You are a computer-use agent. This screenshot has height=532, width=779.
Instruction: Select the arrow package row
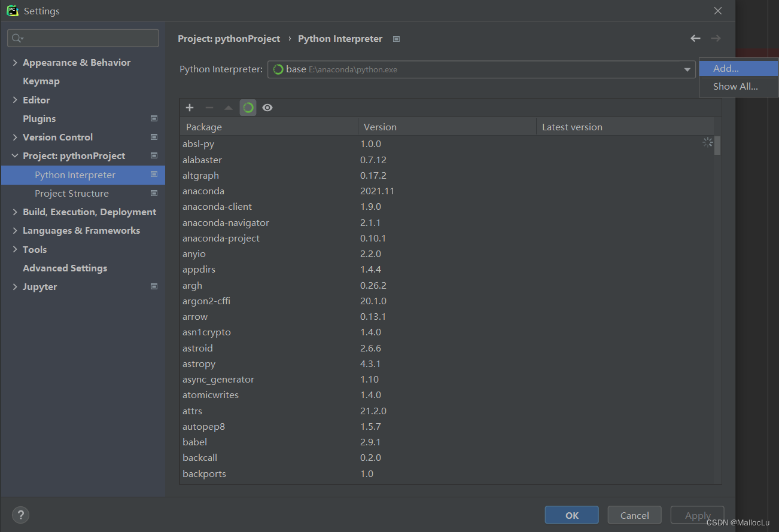447,317
